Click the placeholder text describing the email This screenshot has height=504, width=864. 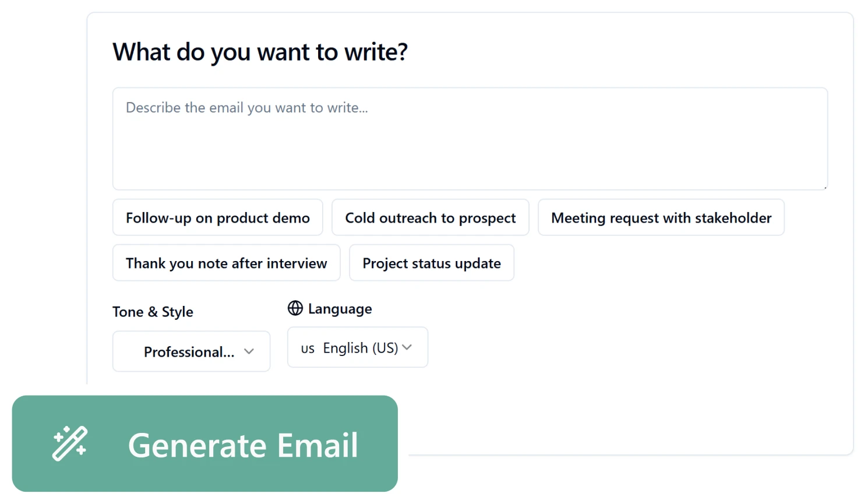coord(246,107)
